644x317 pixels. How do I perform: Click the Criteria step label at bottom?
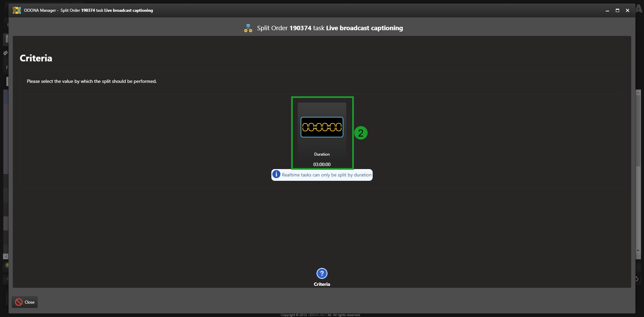click(322, 284)
